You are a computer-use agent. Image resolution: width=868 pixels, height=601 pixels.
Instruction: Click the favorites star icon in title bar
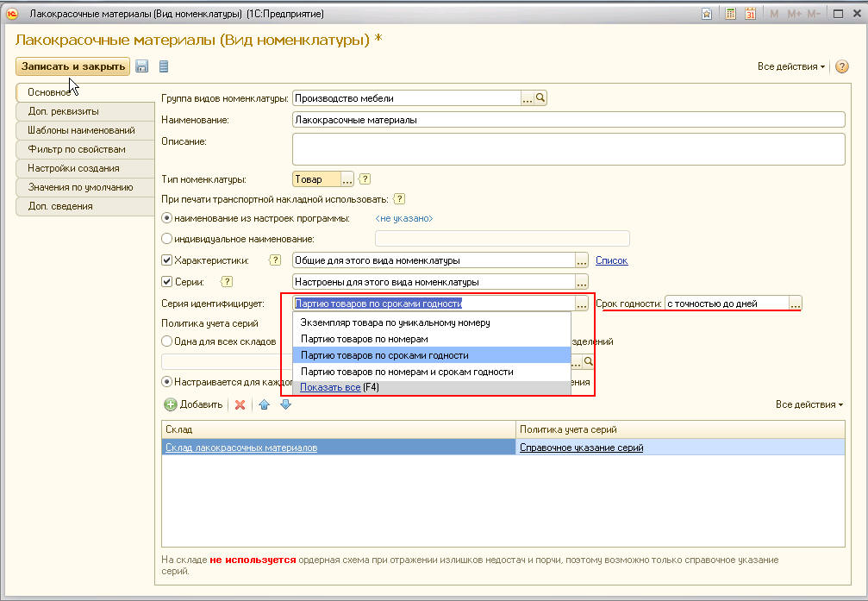(x=706, y=14)
